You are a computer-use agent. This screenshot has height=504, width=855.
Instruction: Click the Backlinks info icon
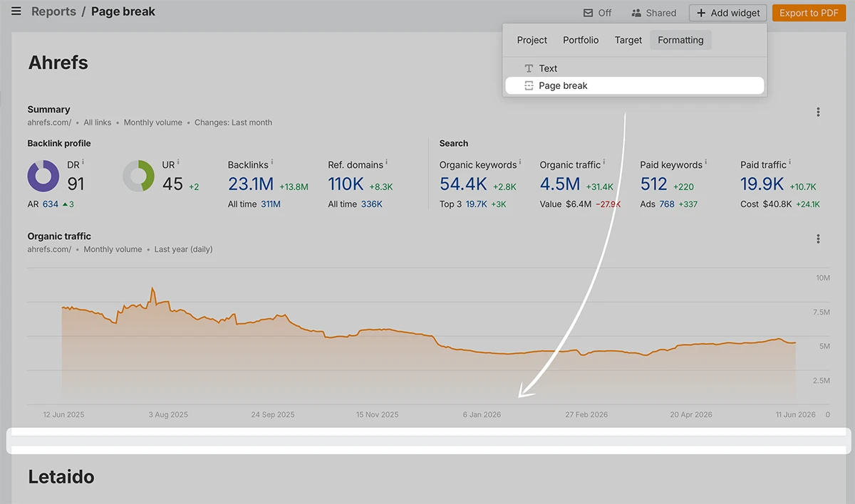(272, 162)
